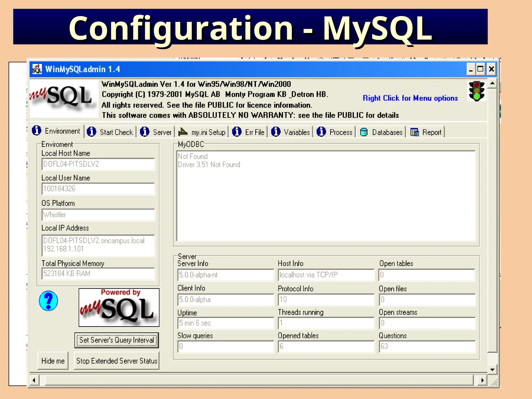Maximize the WinMySQLadmin window
This screenshot has width=532, height=399.
pyautogui.click(x=481, y=69)
